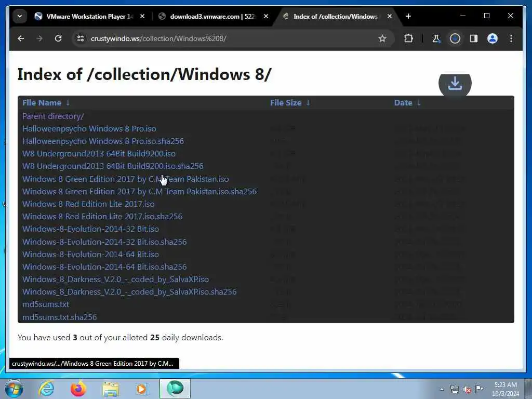
Task: Download Windows_8_Darkness_V.2.0 SalvaXP.iso
Action: 116,280
